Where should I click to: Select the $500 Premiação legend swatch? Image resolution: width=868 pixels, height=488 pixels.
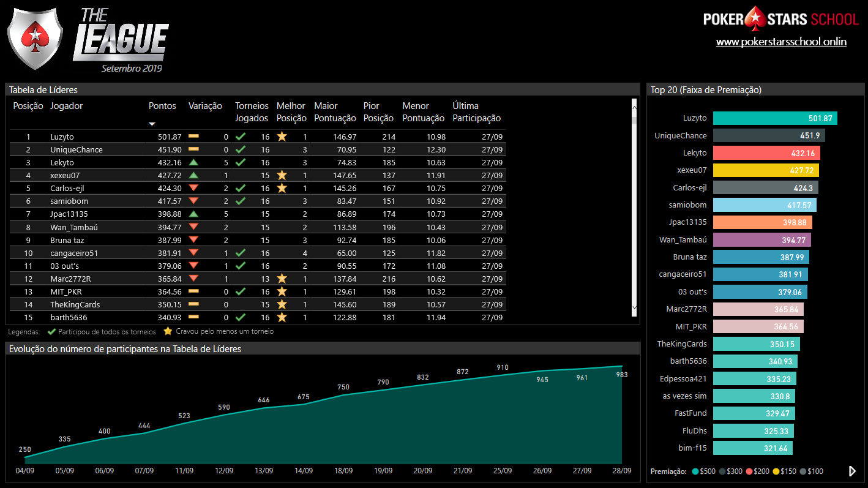(x=695, y=471)
